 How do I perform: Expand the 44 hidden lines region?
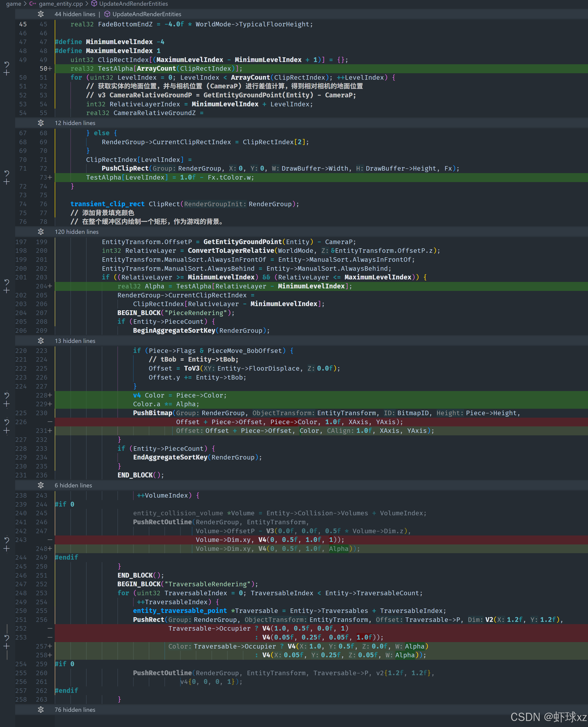(x=41, y=14)
